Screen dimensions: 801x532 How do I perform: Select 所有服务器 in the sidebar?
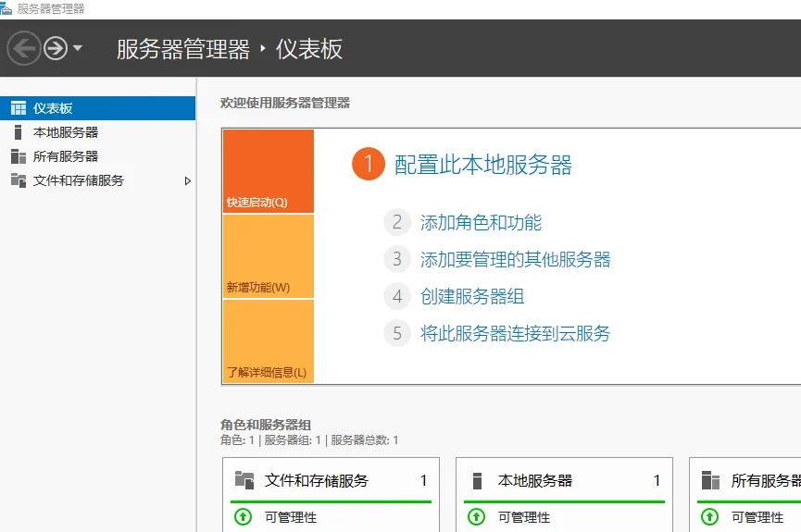pos(65,156)
